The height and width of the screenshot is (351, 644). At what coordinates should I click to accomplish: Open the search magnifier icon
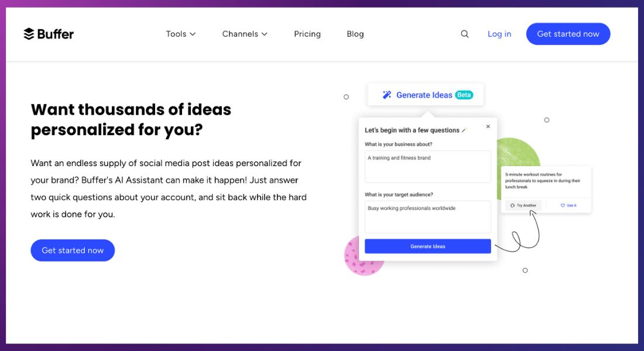(464, 34)
